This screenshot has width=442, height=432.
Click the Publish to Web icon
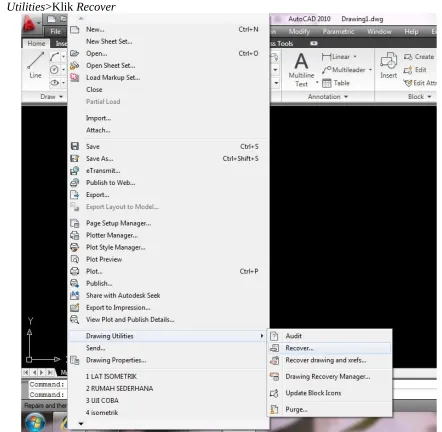pos(75,183)
